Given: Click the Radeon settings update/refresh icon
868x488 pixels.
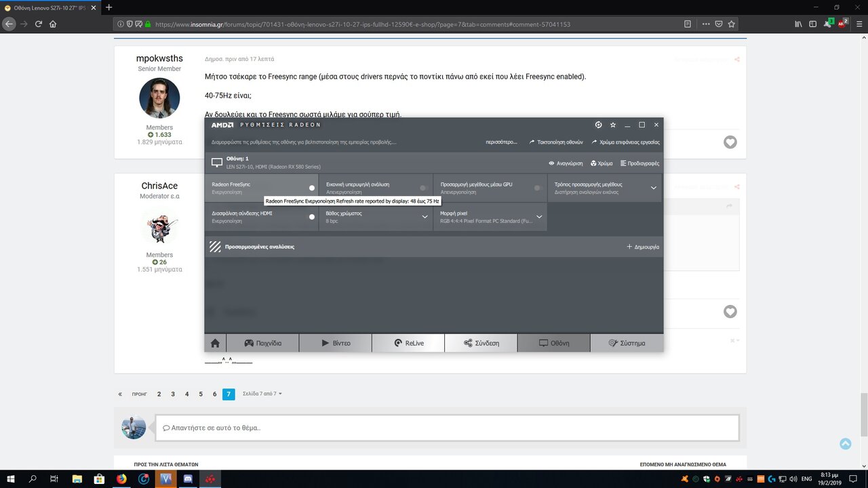Looking at the screenshot, I should 599,125.
